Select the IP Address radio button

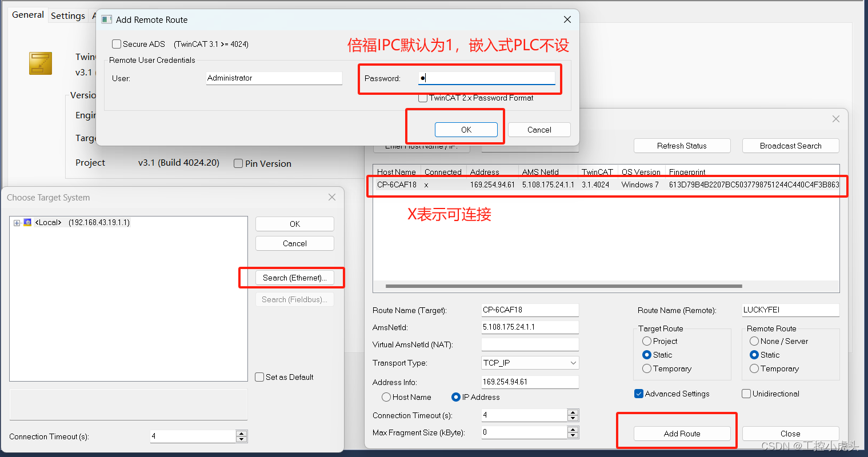(456, 397)
